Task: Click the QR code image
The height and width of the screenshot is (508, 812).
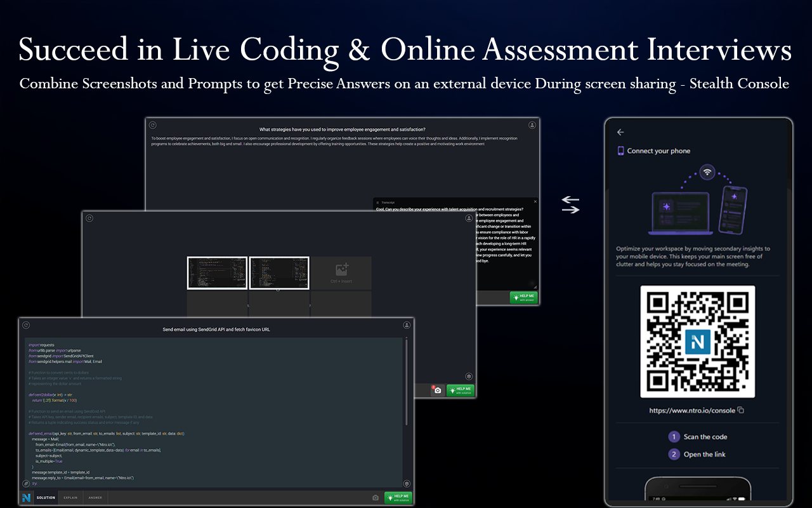Action: 698,342
